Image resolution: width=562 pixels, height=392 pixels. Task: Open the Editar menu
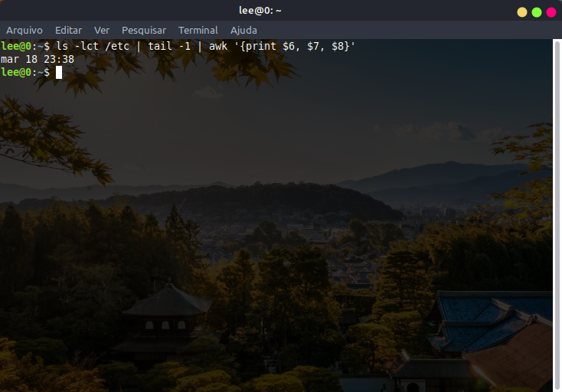(68, 30)
